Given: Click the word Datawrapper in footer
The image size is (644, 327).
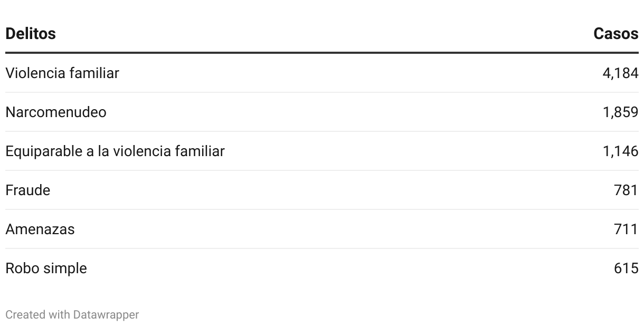Looking at the screenshot, I should (x=106, y=315).
